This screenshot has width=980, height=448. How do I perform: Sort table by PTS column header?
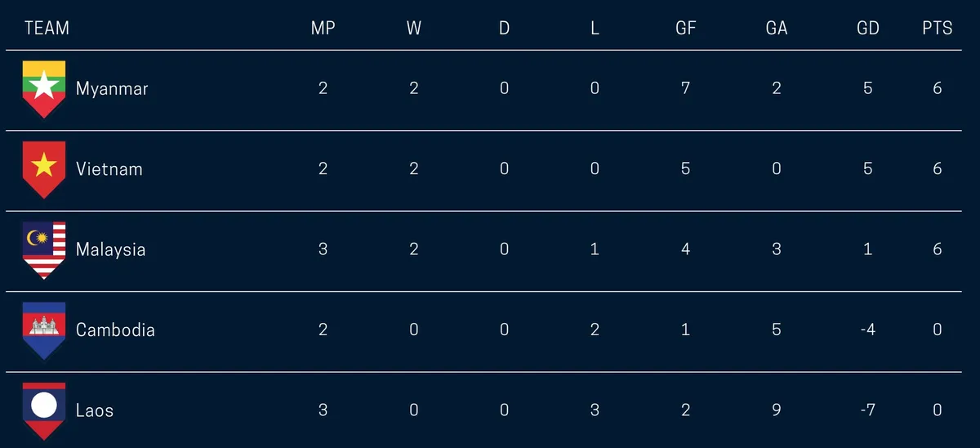tap(937, 28)
